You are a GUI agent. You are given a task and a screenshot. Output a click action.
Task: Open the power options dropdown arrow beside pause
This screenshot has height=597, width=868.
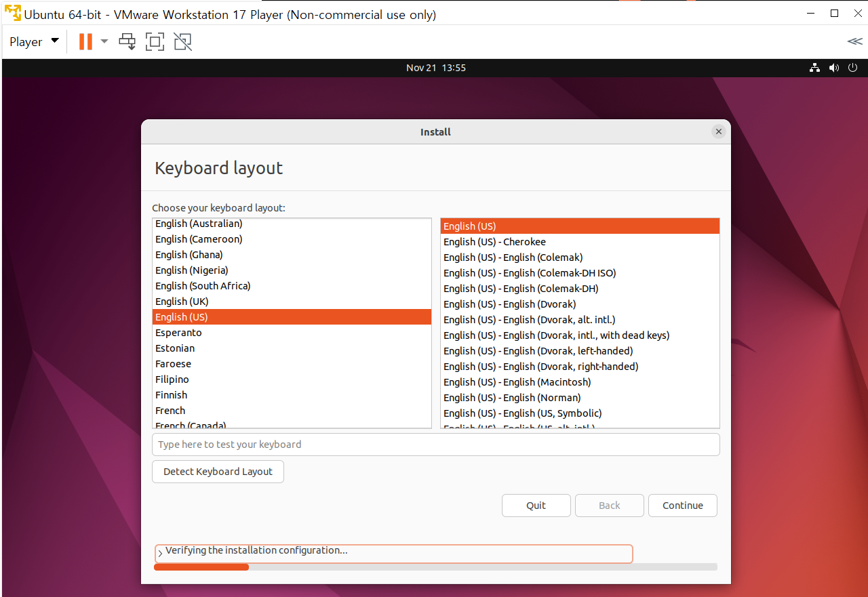pyautogui.click(x=104, y=41)
